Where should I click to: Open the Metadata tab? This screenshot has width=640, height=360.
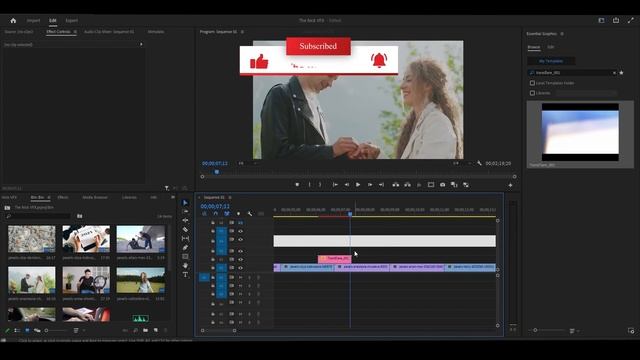[156, 32]
